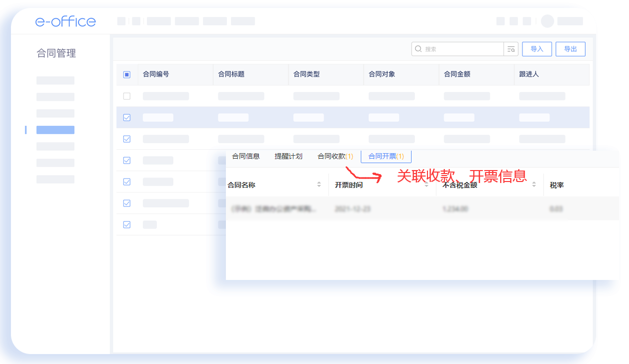Screen dimensions: 629x364
Task: Sort by 合同名称 using its sort arrows
Action: pos(319,184)
